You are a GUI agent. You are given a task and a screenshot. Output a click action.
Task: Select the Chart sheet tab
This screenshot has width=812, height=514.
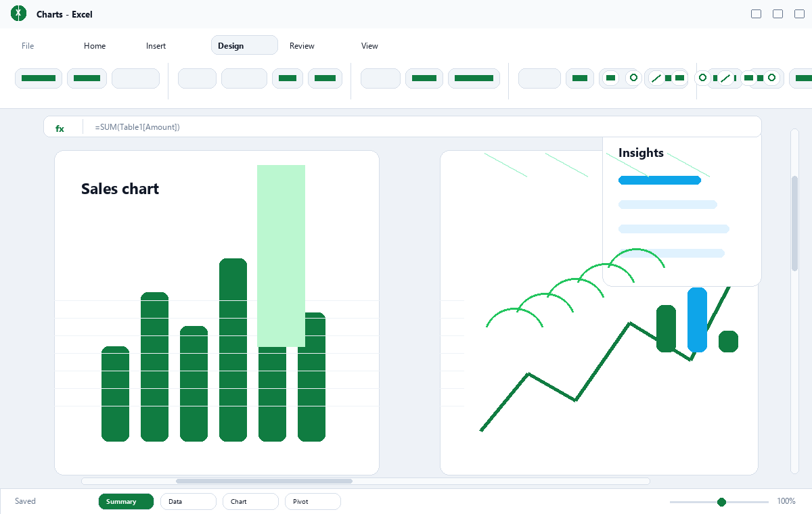tap(250, 501)
